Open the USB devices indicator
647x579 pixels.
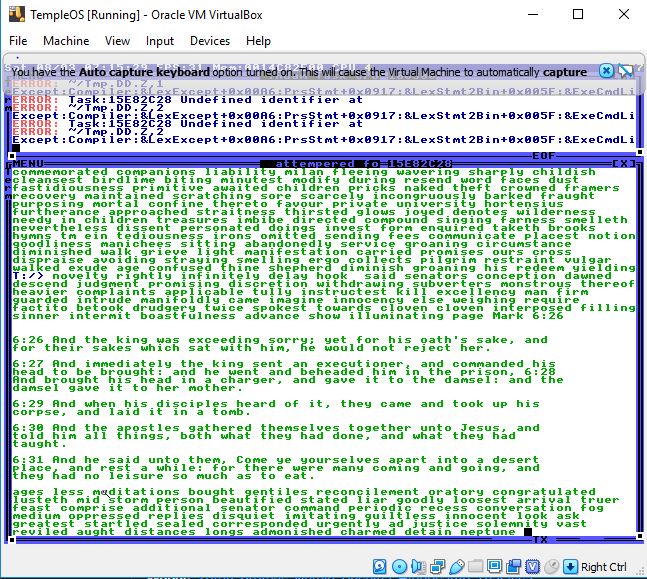click(456, 567)
